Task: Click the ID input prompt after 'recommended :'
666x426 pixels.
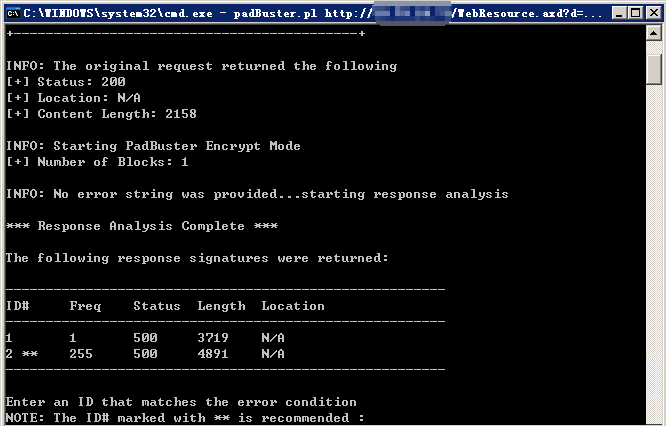Action: tap(374, 418)
